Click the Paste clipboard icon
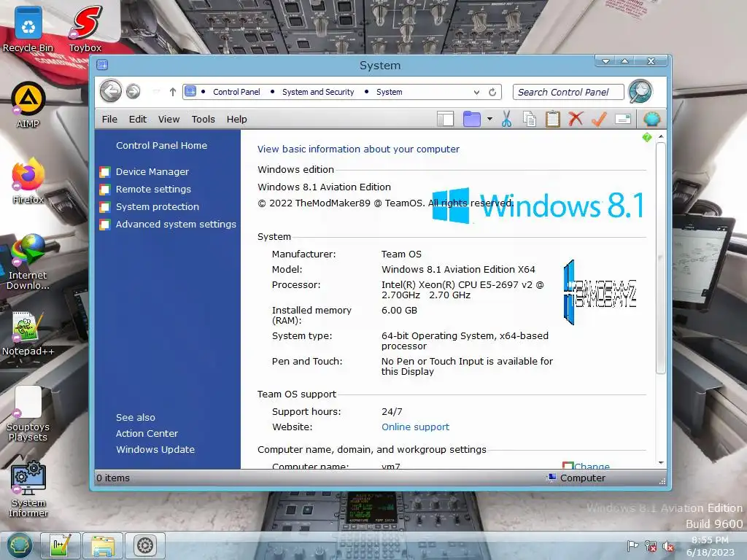747x560 pixels. (553, 119)
